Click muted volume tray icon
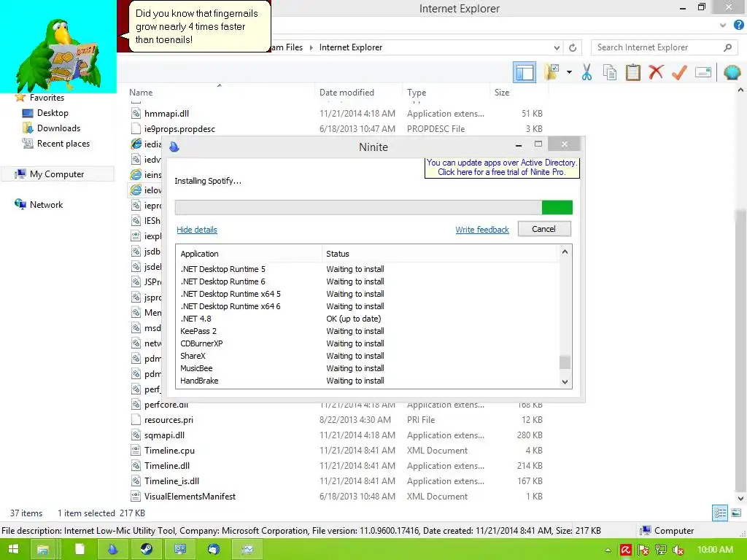The width and height of the screenshot is (747, 560). (x=678, y=550)
